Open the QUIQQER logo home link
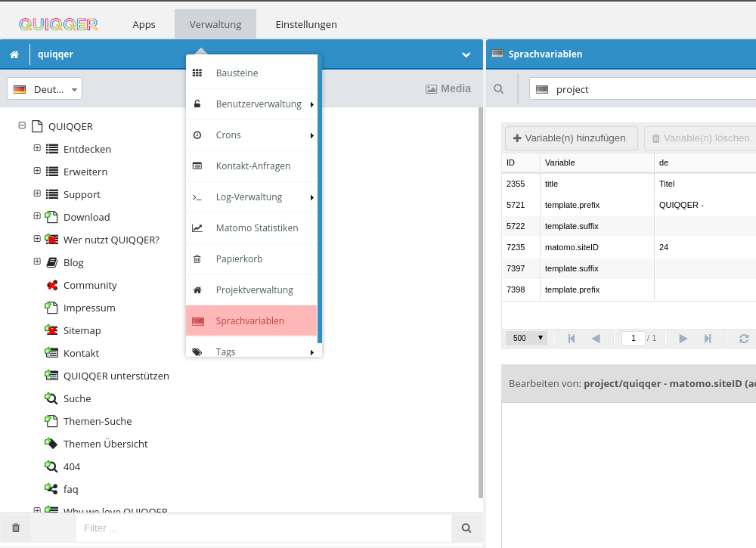This screenshot has width=756, height=548. (58, 24)
